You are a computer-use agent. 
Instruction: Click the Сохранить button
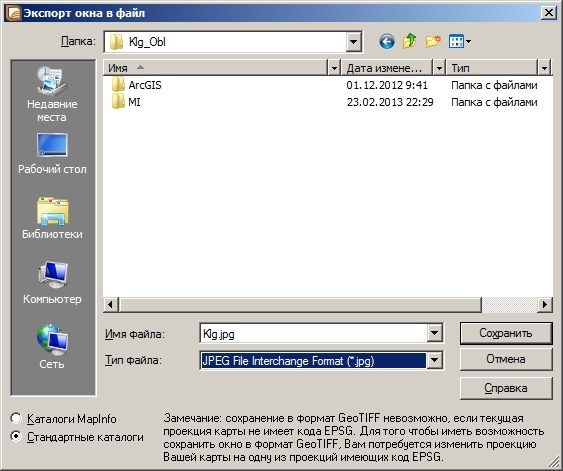pyautogui.click(x=506, y=333)
